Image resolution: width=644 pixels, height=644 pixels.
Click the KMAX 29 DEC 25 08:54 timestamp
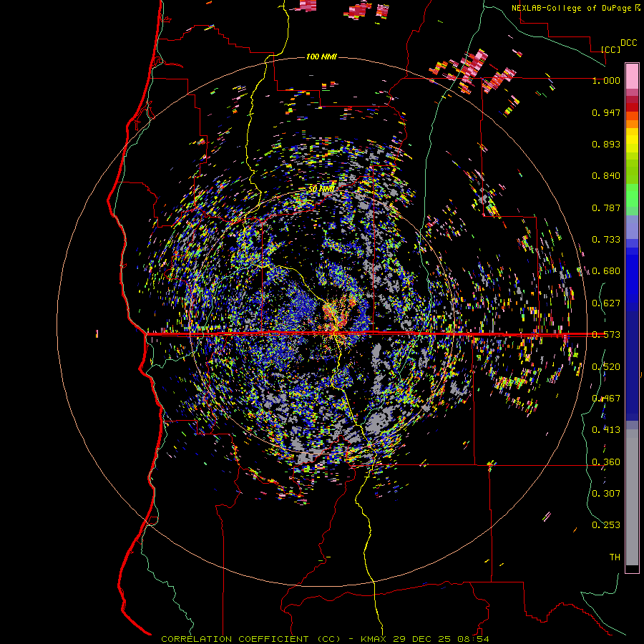pyautogui.click(x=425, y=639)
